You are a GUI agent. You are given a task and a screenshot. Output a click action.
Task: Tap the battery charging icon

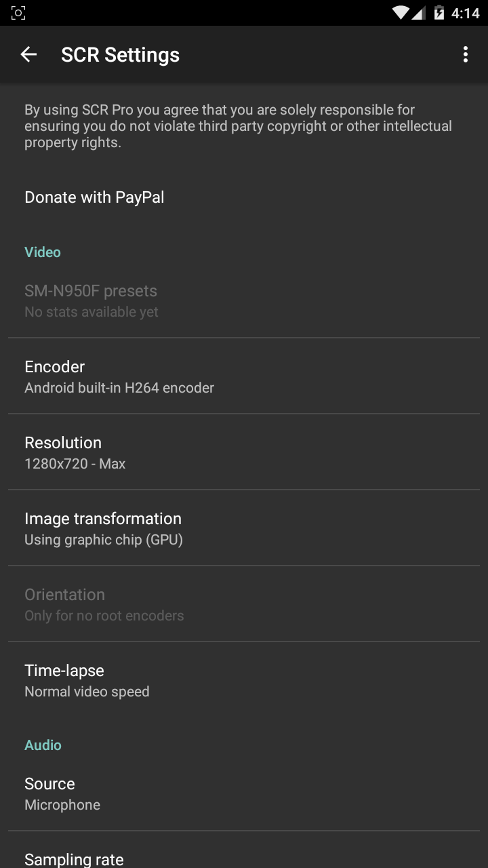439,13
